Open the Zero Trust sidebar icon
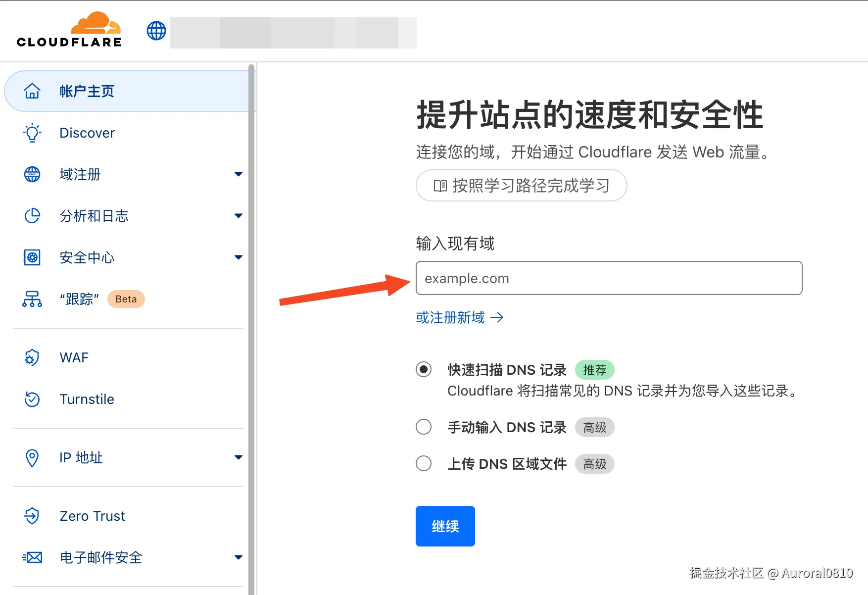Viewport: 868px width, 595px height. tap(32, 516)
